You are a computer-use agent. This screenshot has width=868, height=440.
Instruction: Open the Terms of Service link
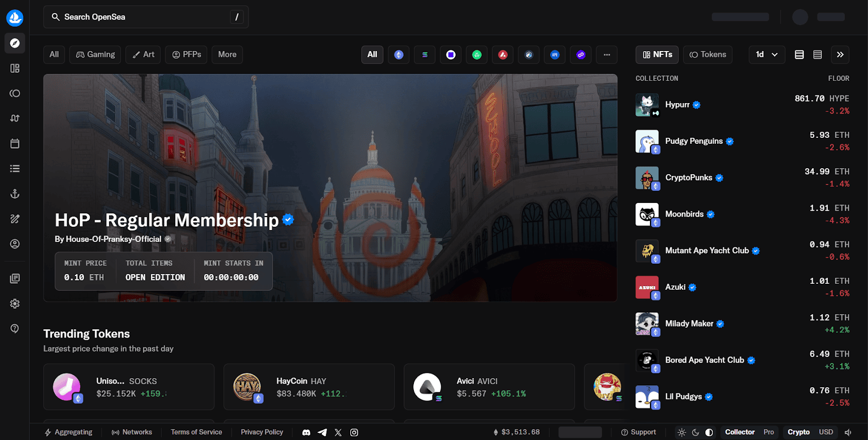(x=196, y=432)
